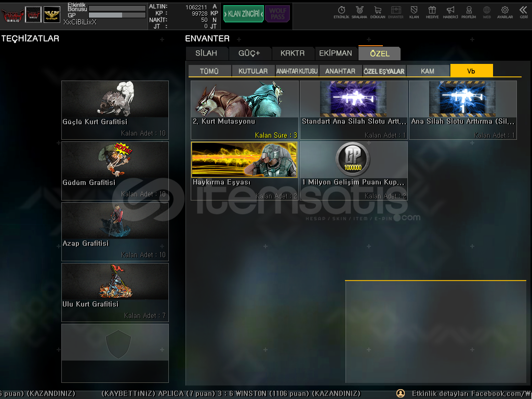
Task: Open the SIRALAMA ranking icon
Action: click(x=360, y=12)
